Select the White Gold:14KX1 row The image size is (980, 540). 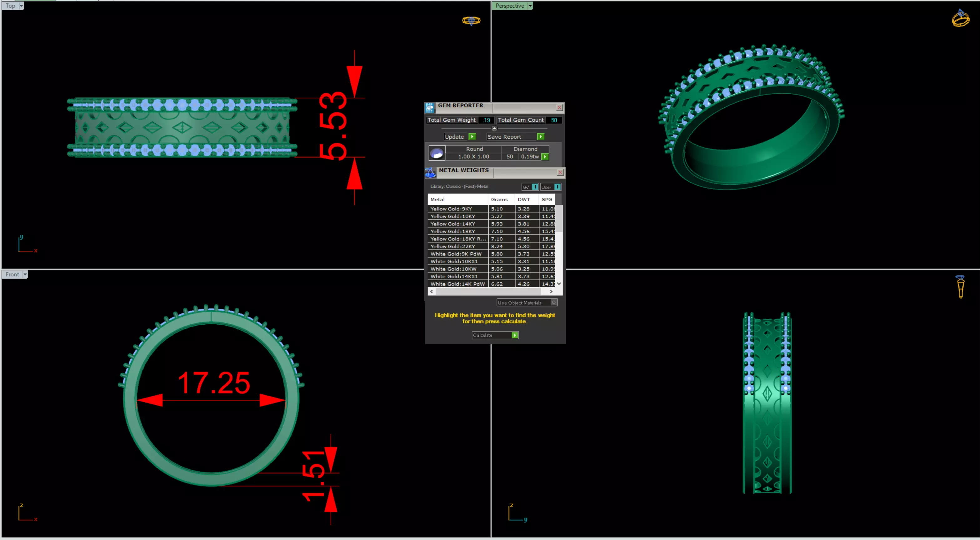pos(491,277)
